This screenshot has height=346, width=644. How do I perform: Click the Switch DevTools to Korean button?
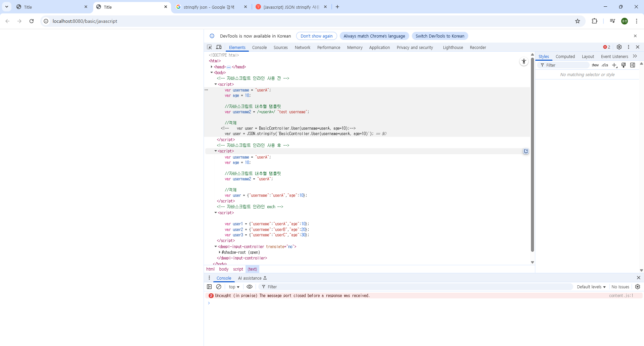440,36
